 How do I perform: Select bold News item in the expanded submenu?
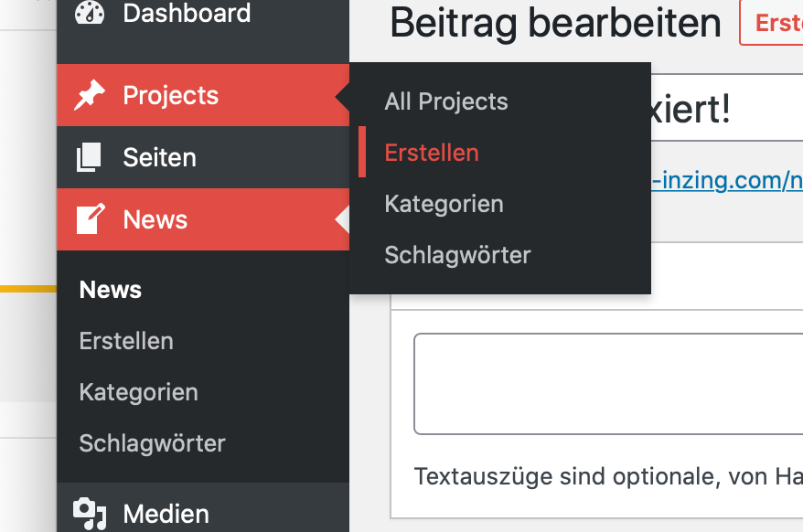[111, 290]
